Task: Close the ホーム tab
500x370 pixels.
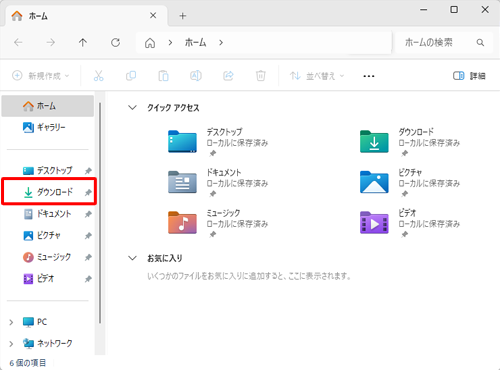Action: [x=153, y=15]
